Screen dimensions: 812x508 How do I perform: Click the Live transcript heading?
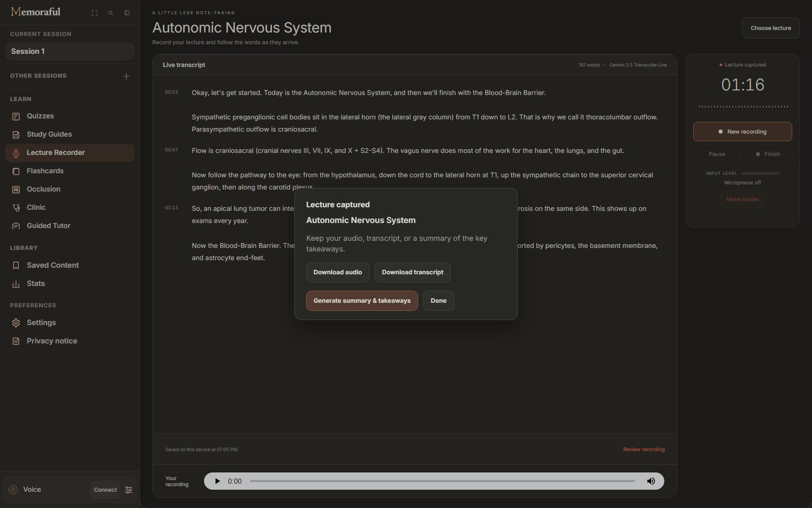[x=184, y=65]
